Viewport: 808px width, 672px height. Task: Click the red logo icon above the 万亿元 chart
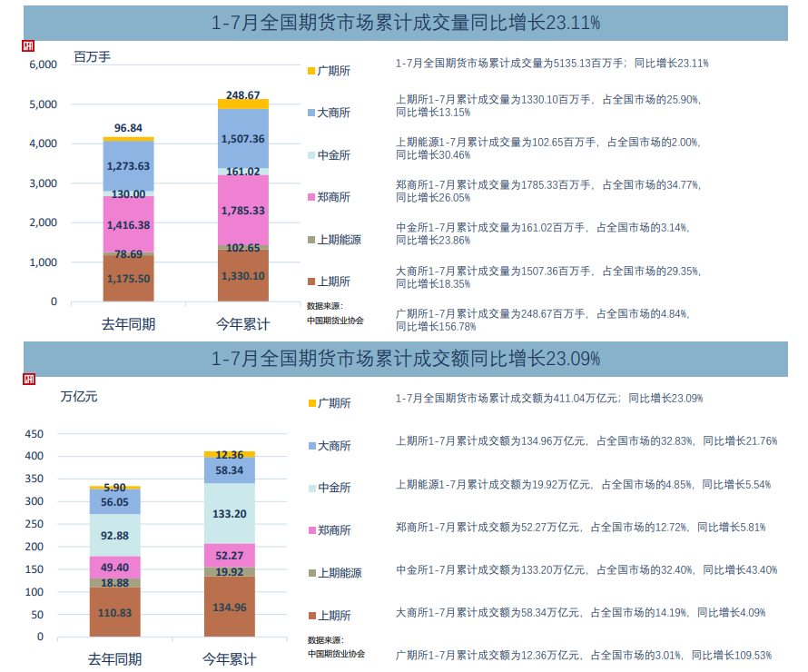[29, 380]
